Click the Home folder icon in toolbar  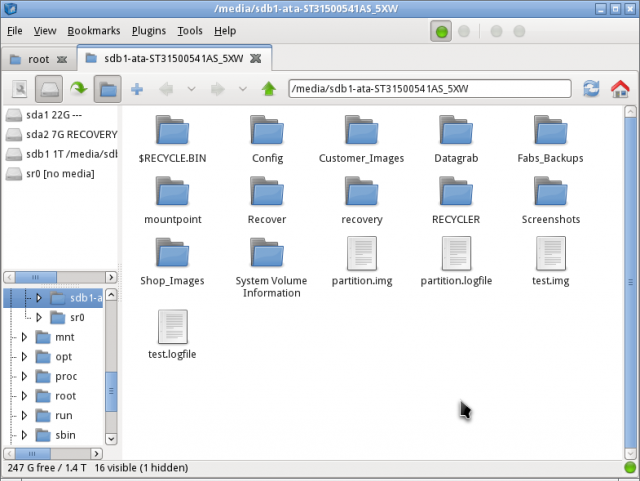(620, 89)
